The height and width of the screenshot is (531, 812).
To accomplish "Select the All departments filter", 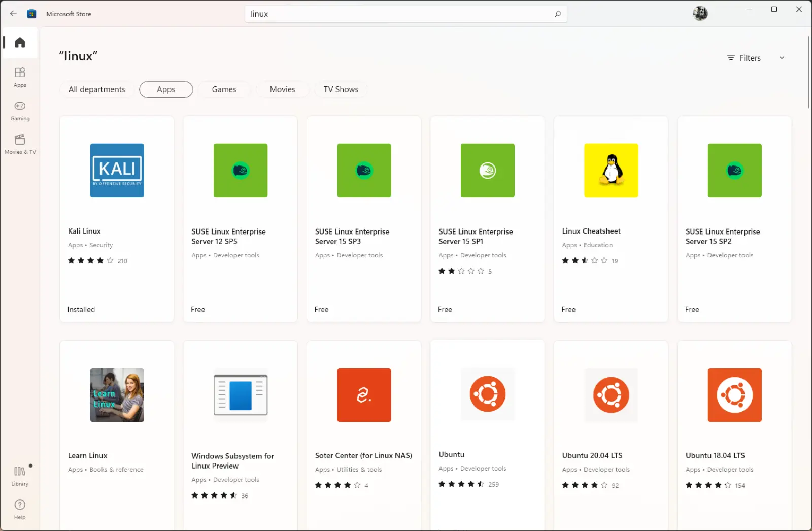I will [96, 89].
